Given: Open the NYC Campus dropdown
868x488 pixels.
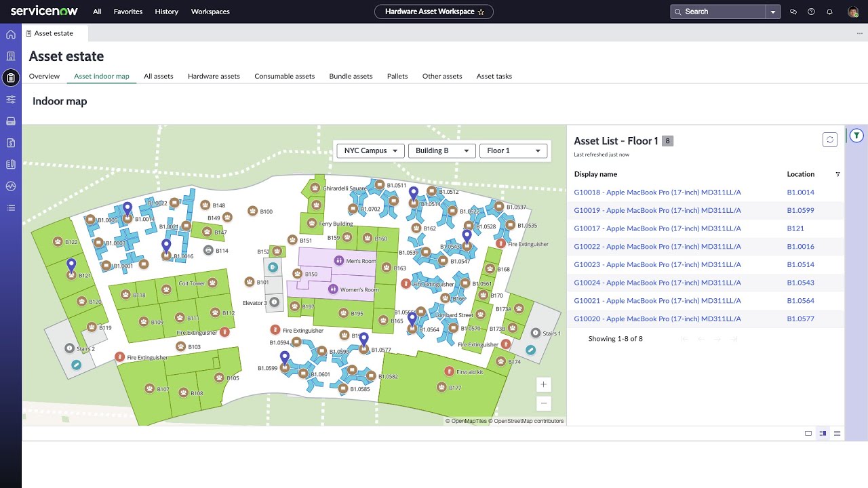Looking at the screenshot, I should point(370,150).
